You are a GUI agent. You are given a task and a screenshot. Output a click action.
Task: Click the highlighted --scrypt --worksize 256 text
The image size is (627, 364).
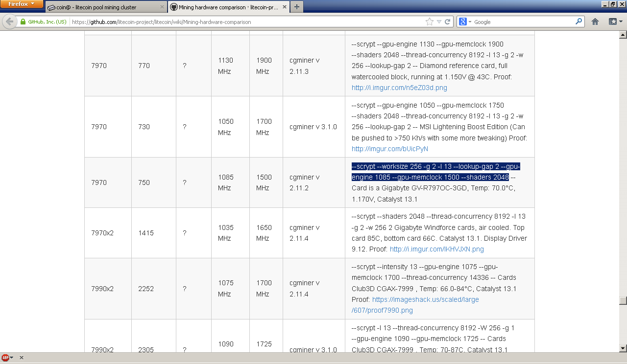(435, 172)
